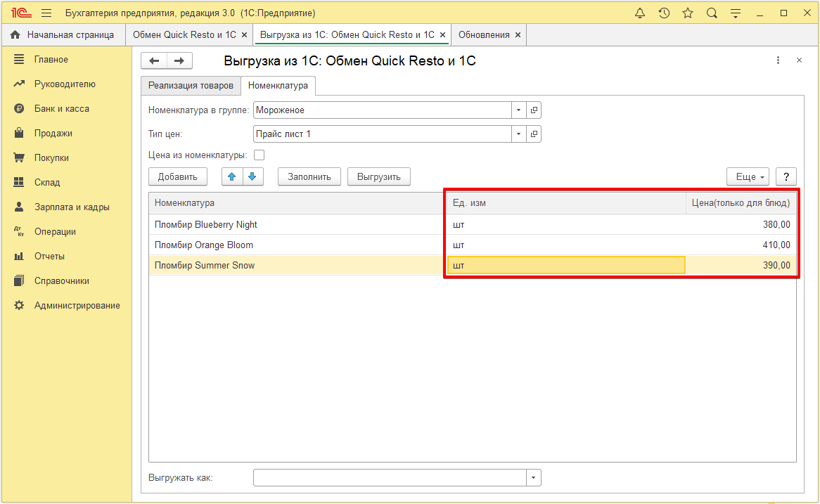Click the Номенклатура в группе input field
Image resolution: width=820 pixels, height=504 pixels.
click(383, 110)
